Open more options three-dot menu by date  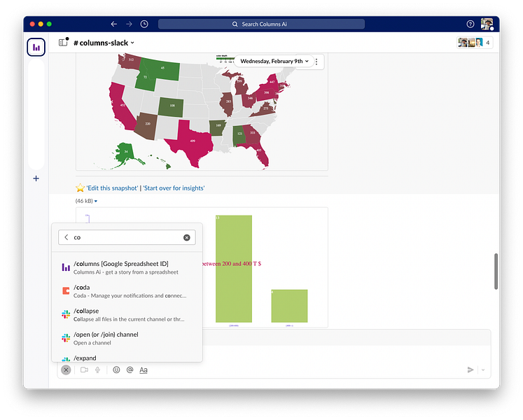[316, 62]
